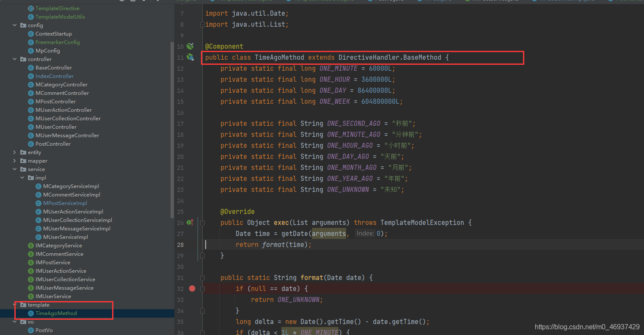Click class icon of IndexController
This screenshot has width=644, height=335.
click(x=31, y=76)
